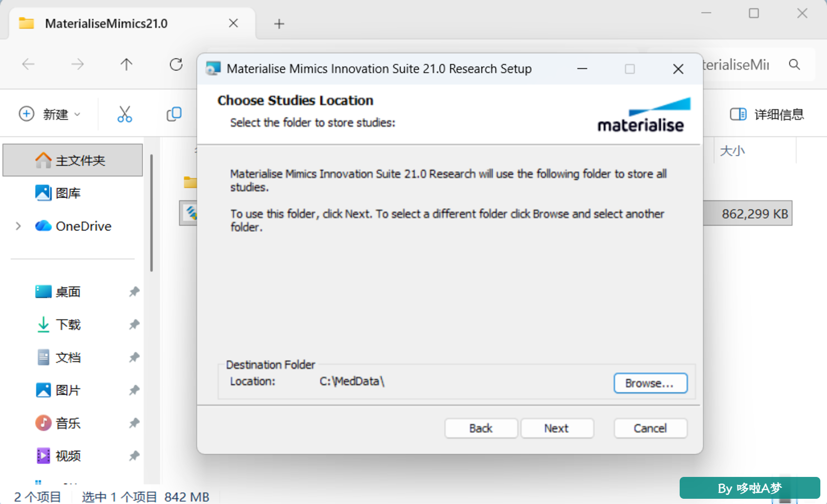The width and height of the screenshot is (827, 504).
Task: Click Next in the Mimics setup wizard
Action: (x=557, y=428)
